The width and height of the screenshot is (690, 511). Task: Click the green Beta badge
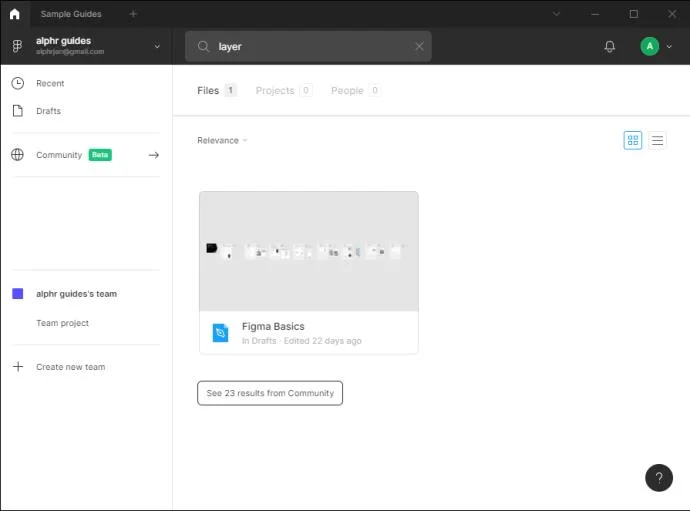(100, 155)
